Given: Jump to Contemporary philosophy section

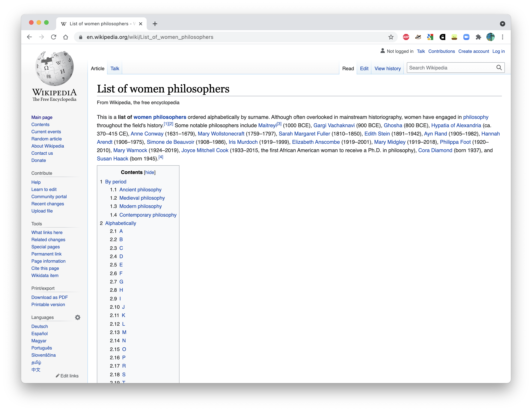Looking at the screenshot, I should click(148, 215).
